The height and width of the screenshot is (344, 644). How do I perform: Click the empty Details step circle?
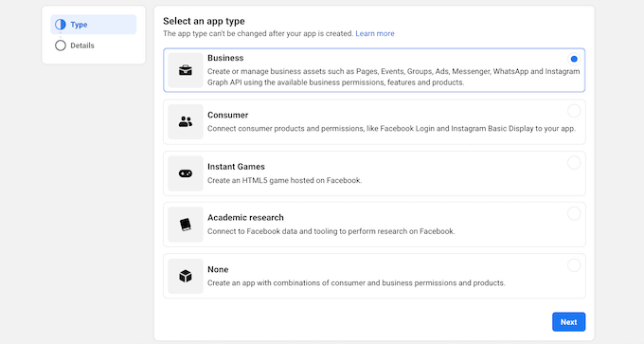tap(61, 45)
